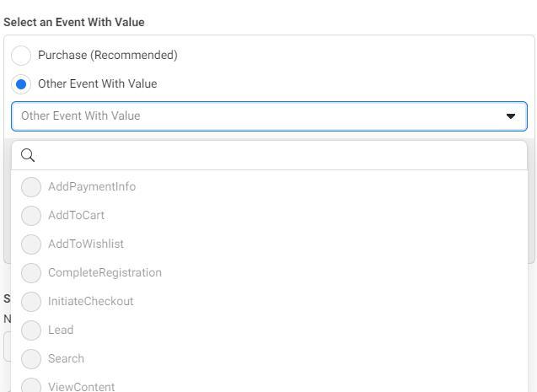
Task: Click the dropdown caret arrow
Action: click(511, 116)
